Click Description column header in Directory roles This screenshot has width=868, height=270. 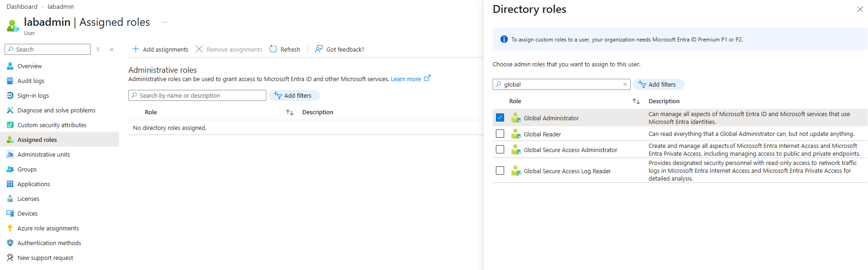click(664, 101)
